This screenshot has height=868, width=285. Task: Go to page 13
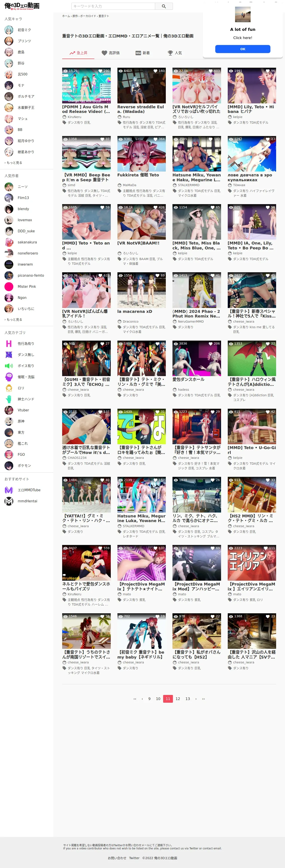(188, 699)
